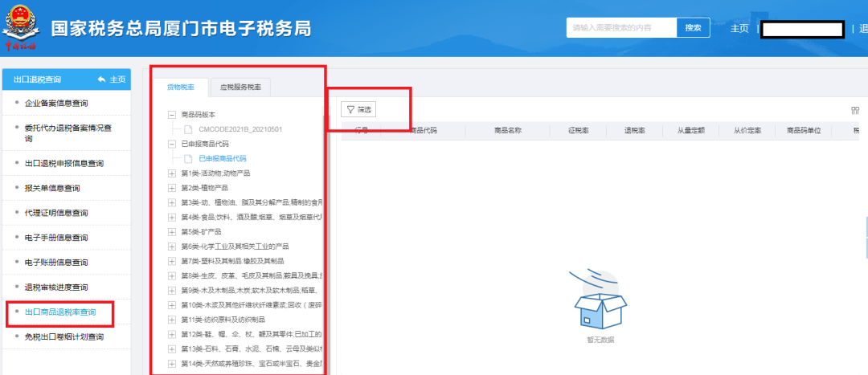Select the 货物税率 tab
Viewport: 868px width, 375px height.
tap(180, 87)
